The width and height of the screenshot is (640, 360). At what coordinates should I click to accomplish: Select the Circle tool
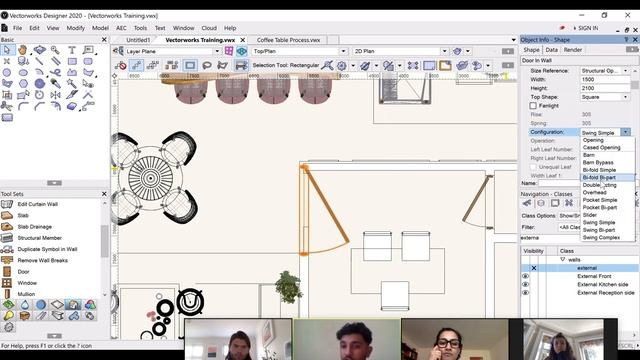[7, 73]
